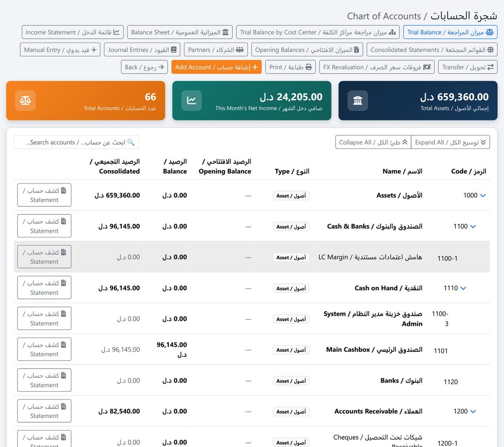Viewport: 504px width, 447px height.
Task: Collapse the 1100 Cash & Banks chevron
Action: pos(473,226)
